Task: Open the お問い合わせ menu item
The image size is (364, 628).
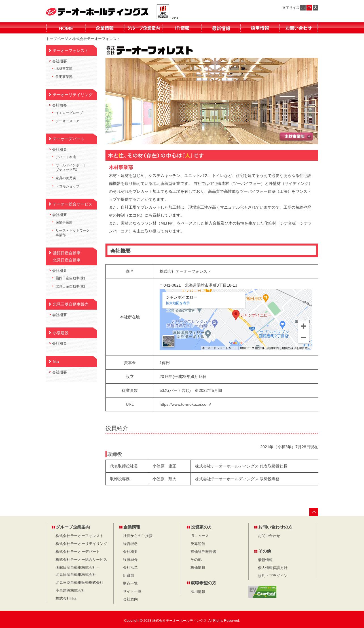Action: tap(299, 28)
